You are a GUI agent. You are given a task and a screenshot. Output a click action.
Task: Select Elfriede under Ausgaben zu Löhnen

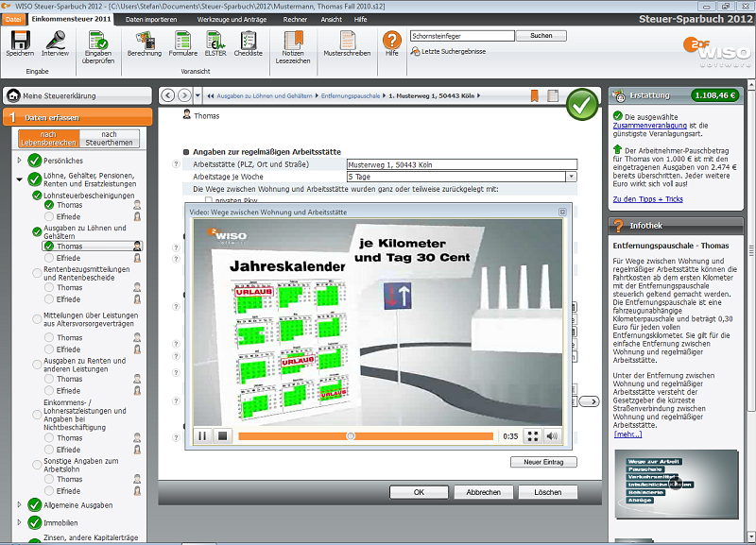click(x=68, y=258)
